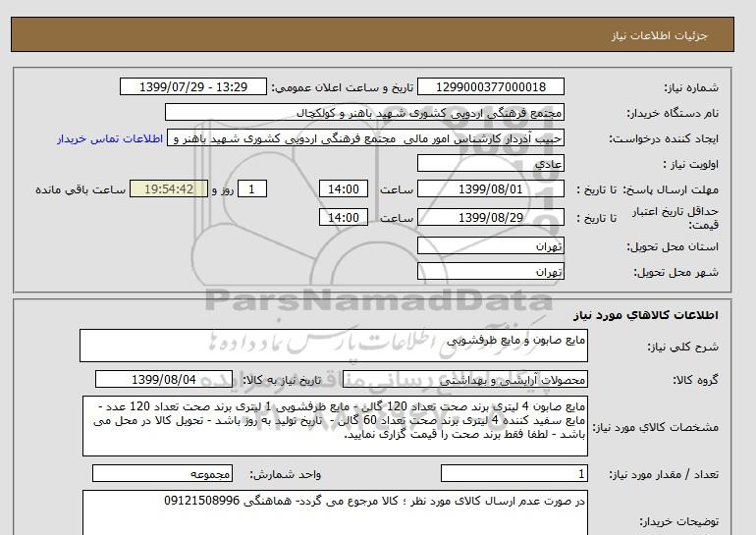Click the request creator field حبیب آذردار
This screenshot has height=535, width=756.
365,138
